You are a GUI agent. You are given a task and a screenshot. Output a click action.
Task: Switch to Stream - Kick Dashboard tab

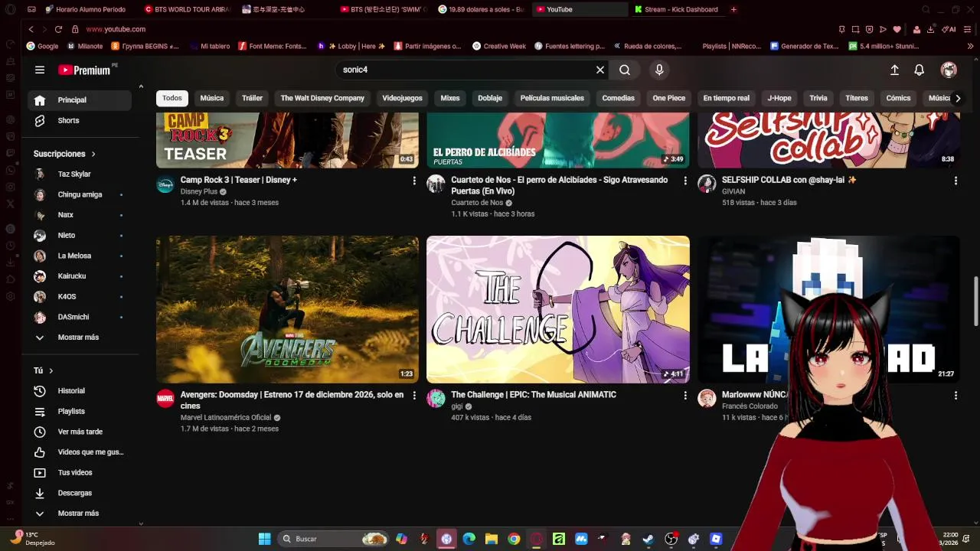click(676, 9)
